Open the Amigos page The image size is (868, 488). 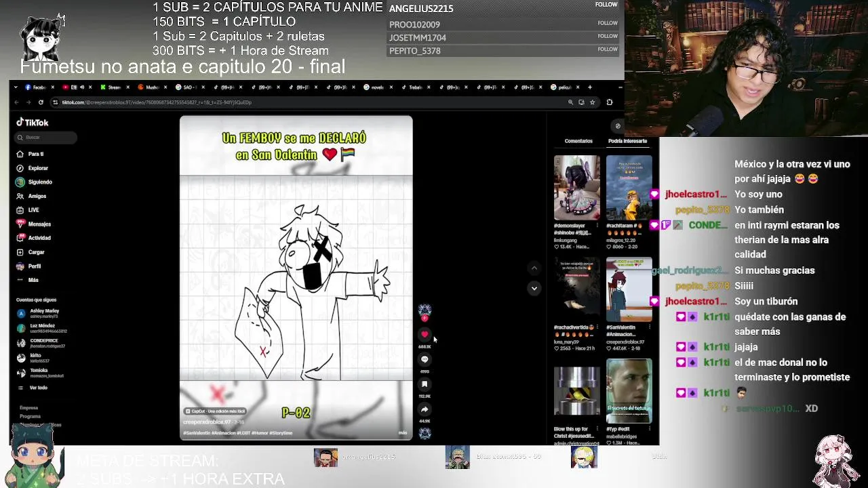tap(32, 196)
